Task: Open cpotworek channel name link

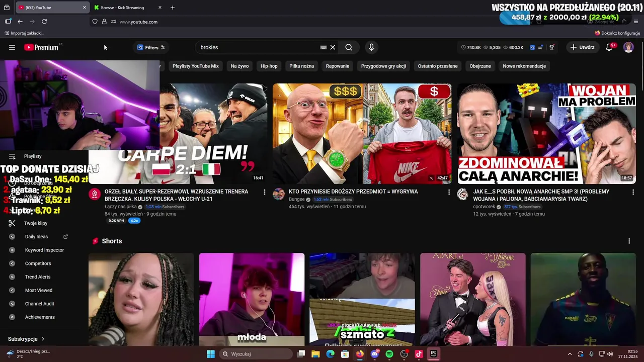Action: pyautogui.click(x=484, y=207)
